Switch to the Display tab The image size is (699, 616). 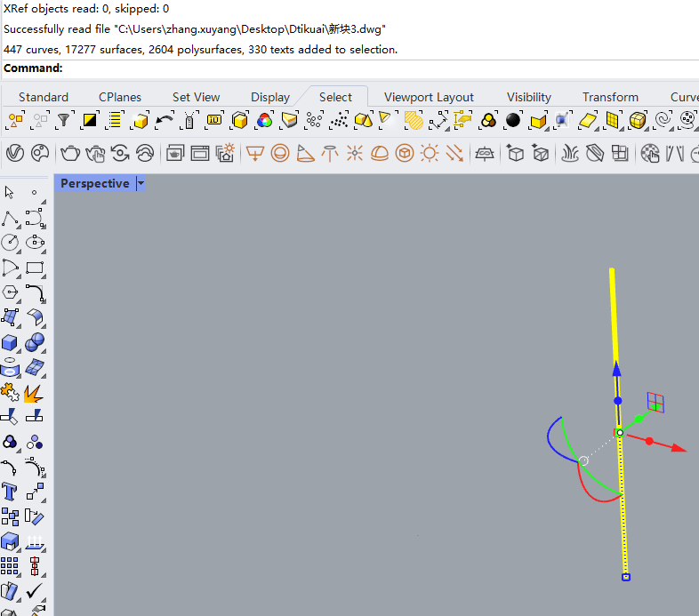(270, 97)
